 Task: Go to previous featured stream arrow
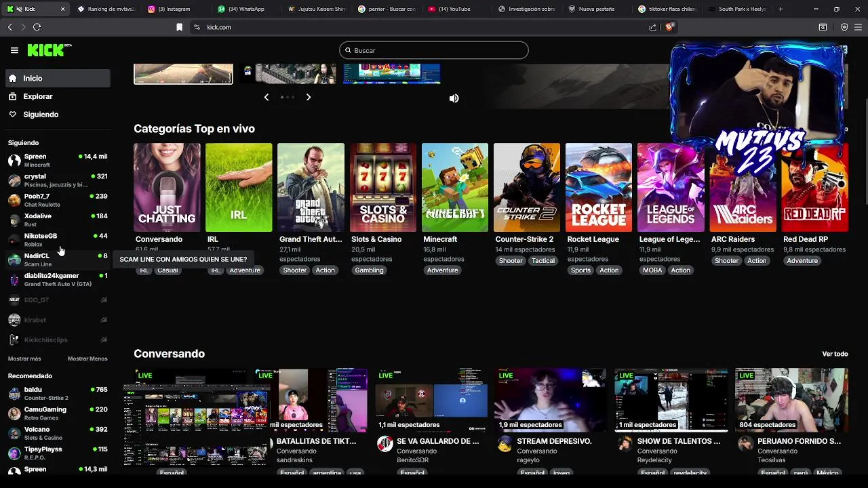tap(267, 97)
